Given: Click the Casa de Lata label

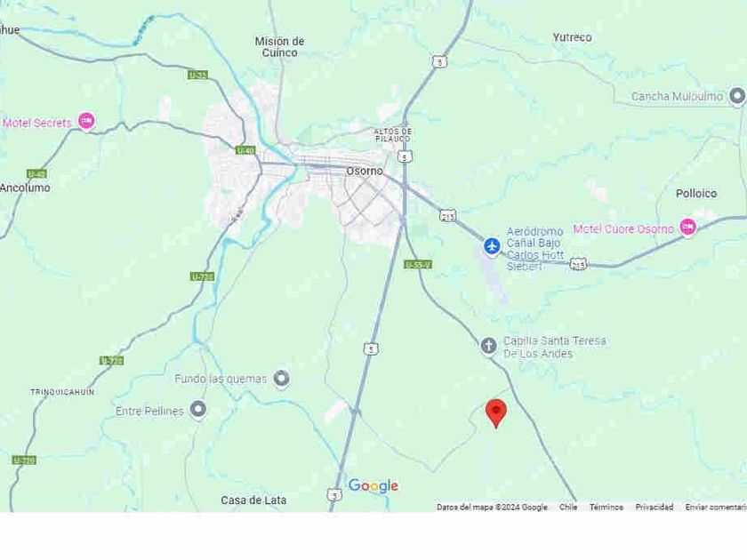Looking at the screenshot, I should point(253,500).
